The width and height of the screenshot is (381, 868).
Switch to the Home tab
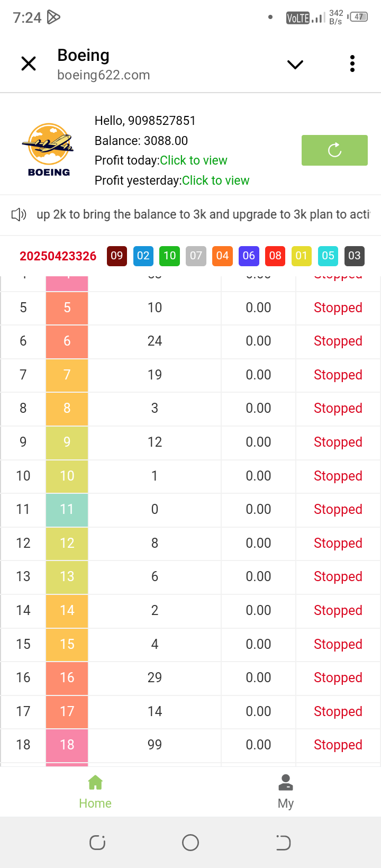click(95, 792)
